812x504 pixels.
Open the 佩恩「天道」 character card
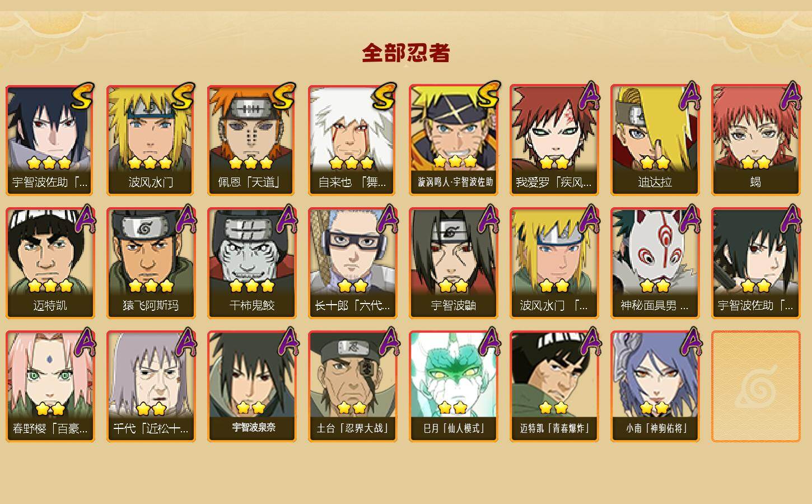click(251, 140)
